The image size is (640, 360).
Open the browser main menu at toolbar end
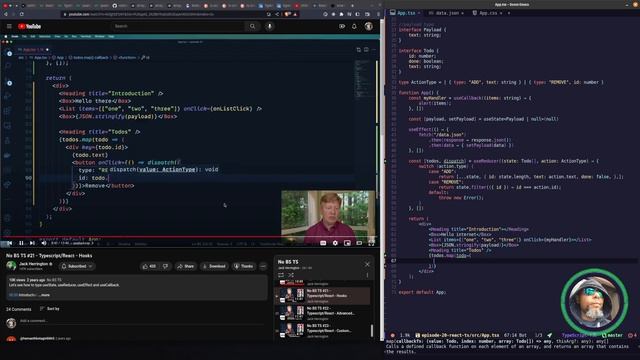pyautogui.click(x=378, y=14)
